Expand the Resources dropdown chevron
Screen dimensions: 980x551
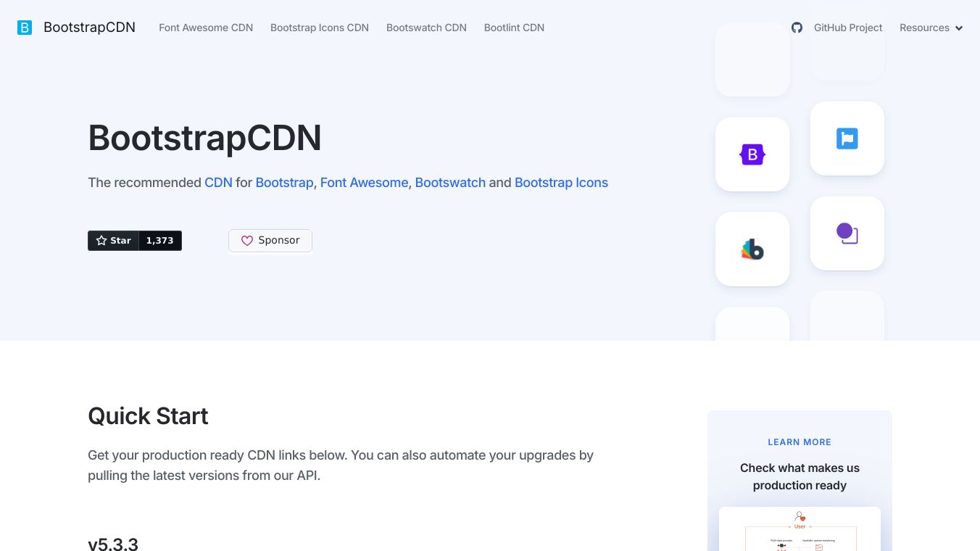tap(959, 28)
